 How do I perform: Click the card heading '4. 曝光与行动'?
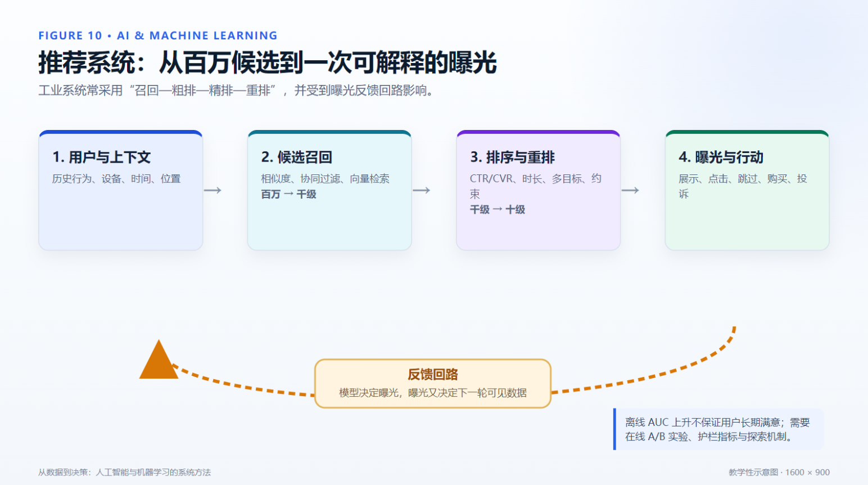[x=721, y=157]
